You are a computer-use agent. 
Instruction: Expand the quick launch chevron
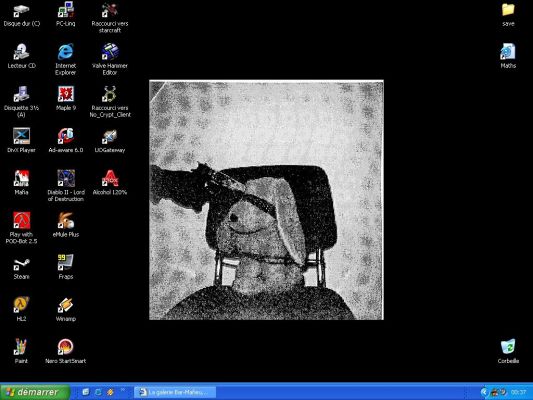[x=122, y=390]
